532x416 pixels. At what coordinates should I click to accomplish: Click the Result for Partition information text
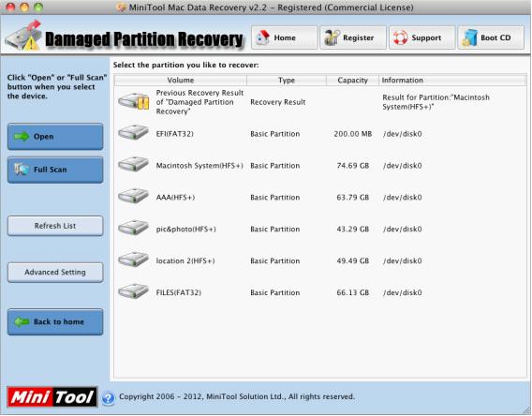(436, 102)
